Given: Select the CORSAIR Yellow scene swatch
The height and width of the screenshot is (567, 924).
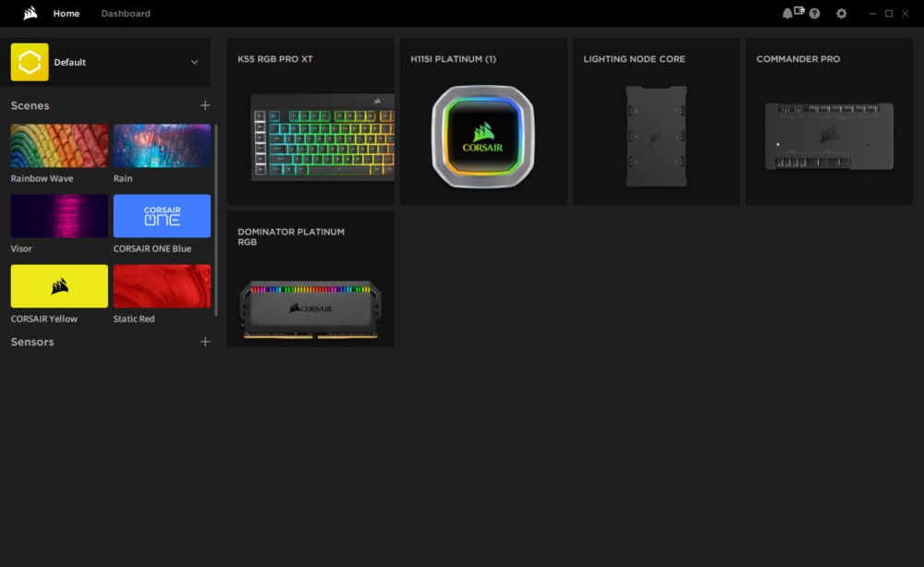Looking at the screenshot, I should (59, 286).
